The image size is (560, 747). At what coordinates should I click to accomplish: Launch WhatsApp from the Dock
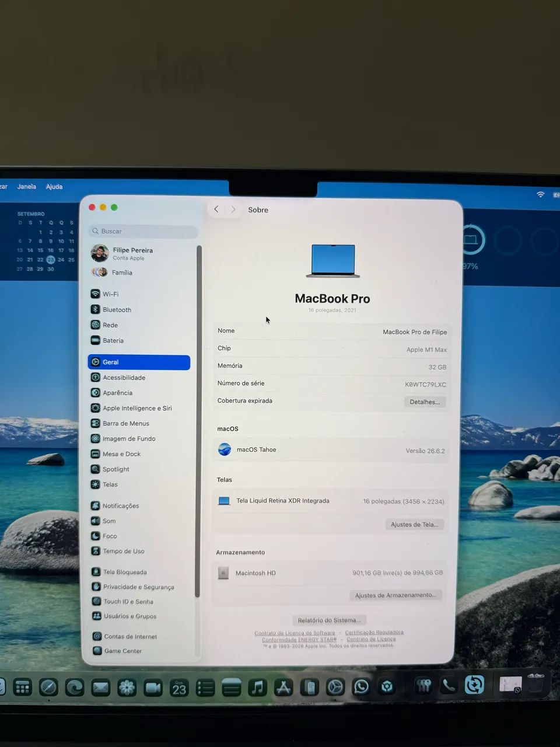pos(361,687)
